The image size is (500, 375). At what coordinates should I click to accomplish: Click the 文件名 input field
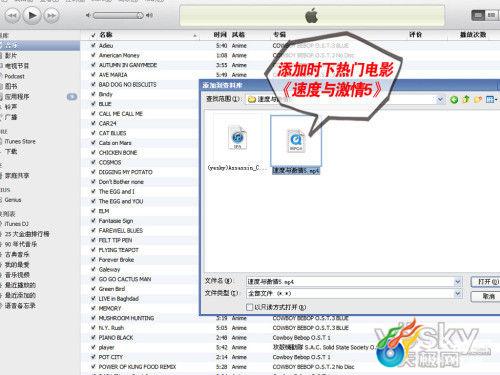click(x=350, y=282)
